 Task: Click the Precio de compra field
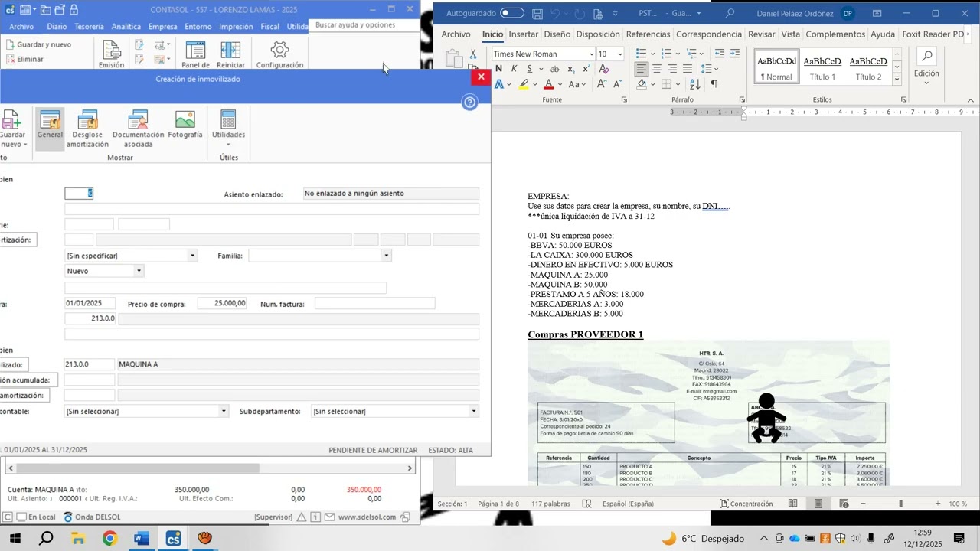[223, 304]
